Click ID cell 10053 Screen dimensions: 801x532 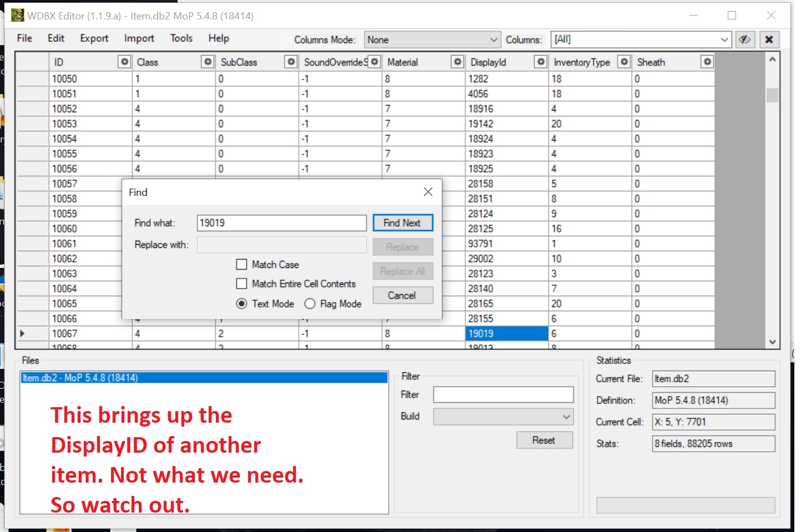pyautogui.click(x=90, y=124)
